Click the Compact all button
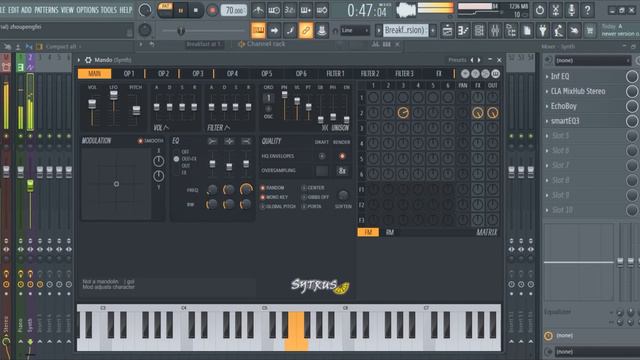Viewport: 640px width, 360px height. (61, 47)
